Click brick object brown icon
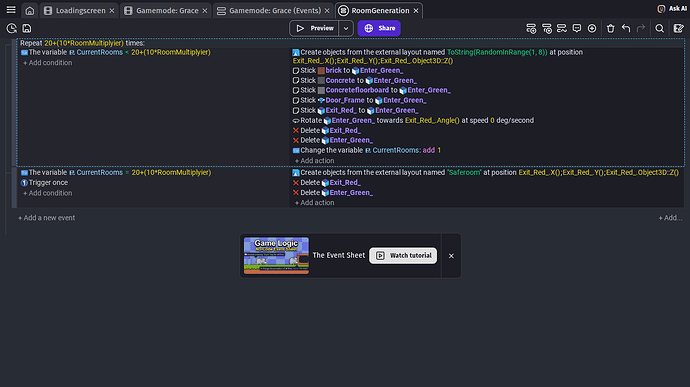The height and width of the screenshot is (387, 690). pos(321,70)
